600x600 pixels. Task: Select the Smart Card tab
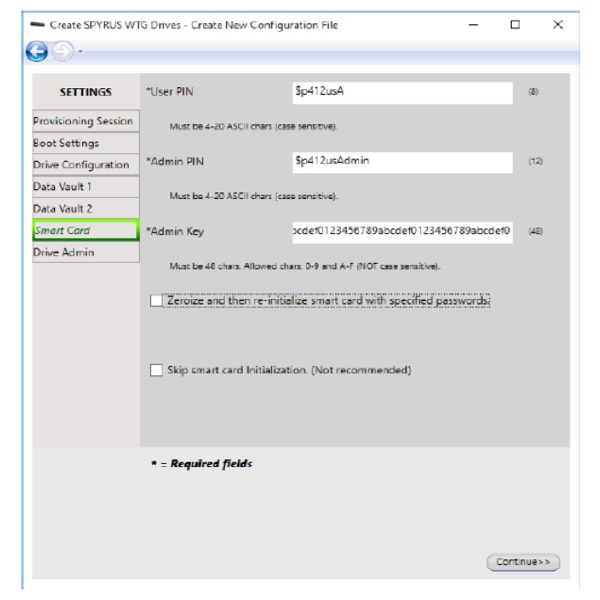[86, 230]
